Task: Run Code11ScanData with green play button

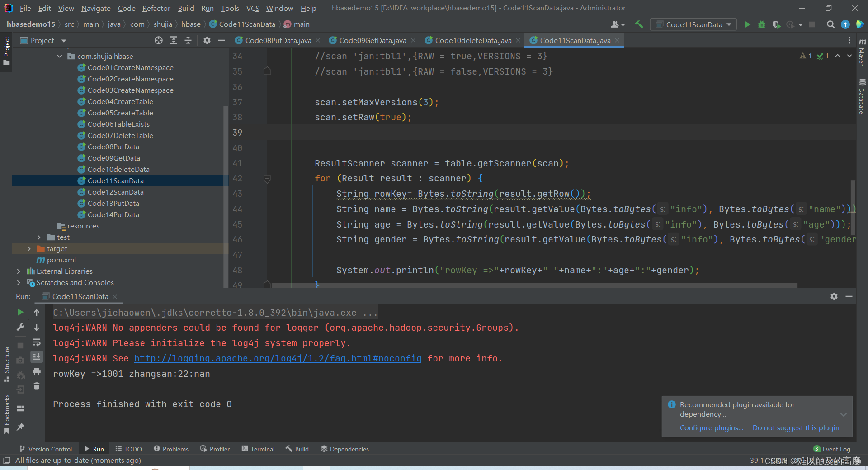Action: (x=747, y=24)
